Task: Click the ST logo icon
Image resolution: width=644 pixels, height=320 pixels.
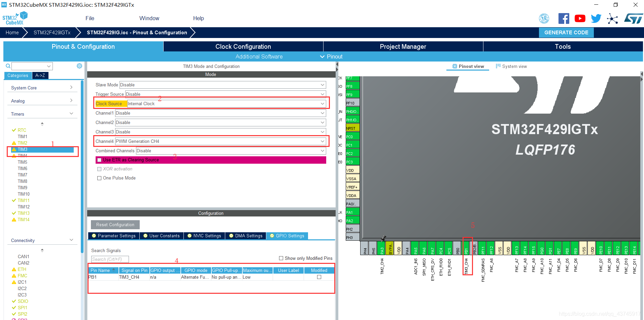Action: tap(633, 18)
